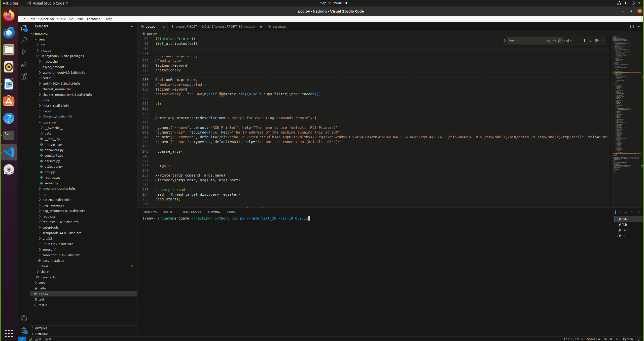This screenshot has width=644, height=341.
Task: Switch to the server.py tab
Action: point(279,26)
